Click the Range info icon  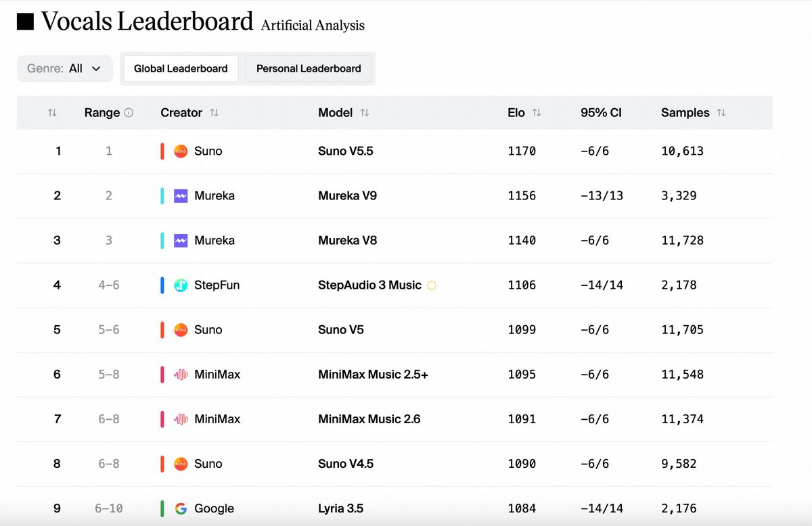coord(129,113)
